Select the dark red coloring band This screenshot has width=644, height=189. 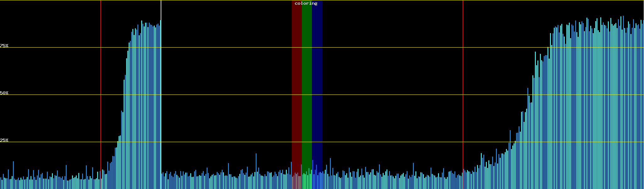tap(297, 79)
